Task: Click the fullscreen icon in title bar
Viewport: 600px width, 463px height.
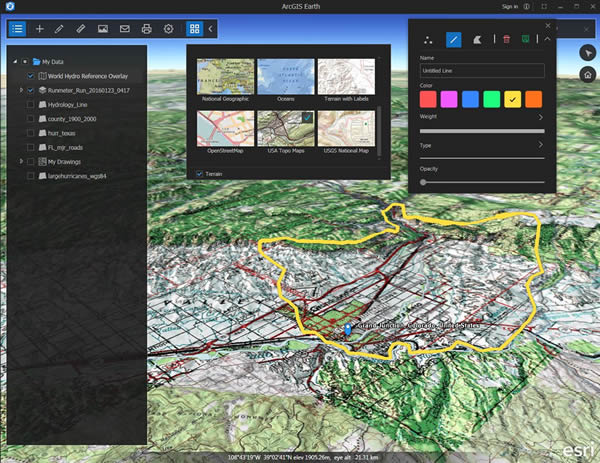Action: click(544, 7)
